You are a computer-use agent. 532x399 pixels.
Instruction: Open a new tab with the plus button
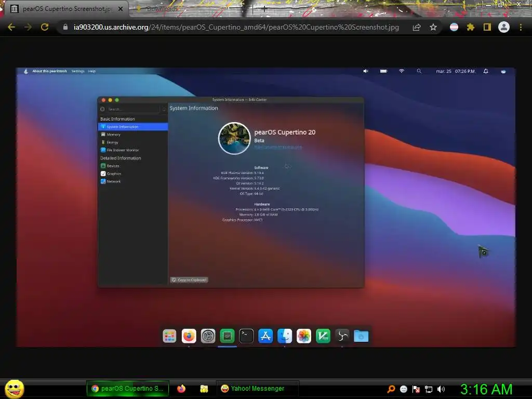click(x=264, y=9)
